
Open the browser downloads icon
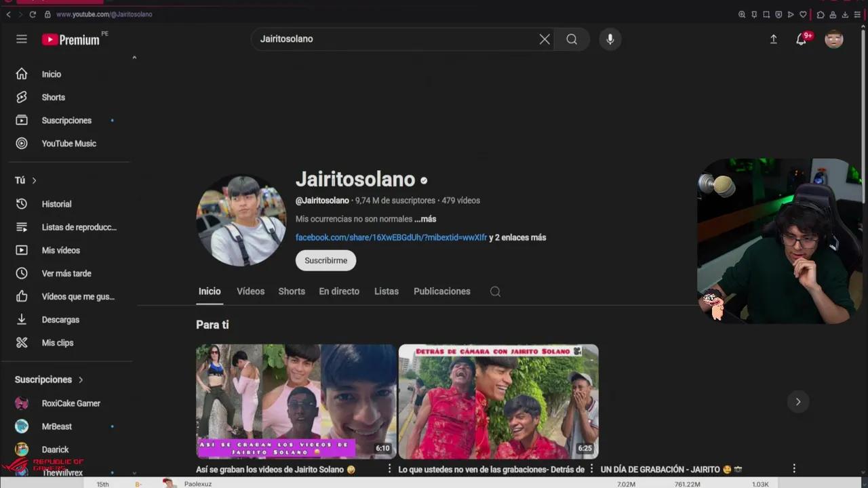845,14
